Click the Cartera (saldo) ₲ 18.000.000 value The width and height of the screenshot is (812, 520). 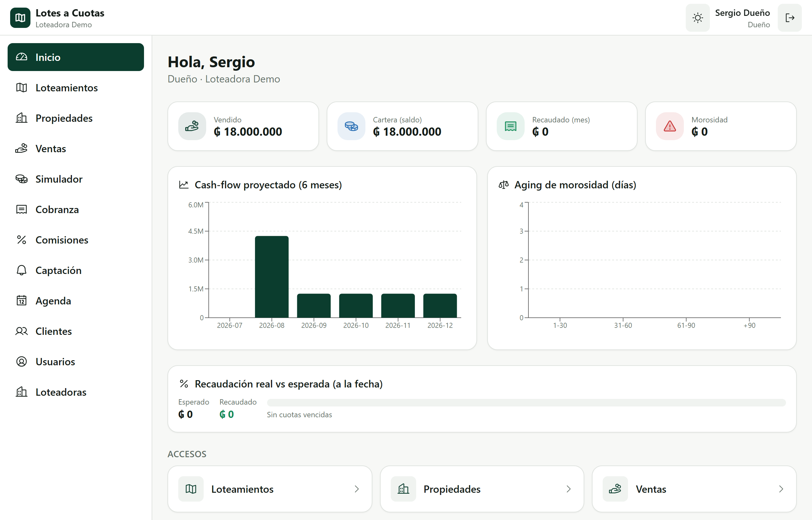(x=407, y=132)
